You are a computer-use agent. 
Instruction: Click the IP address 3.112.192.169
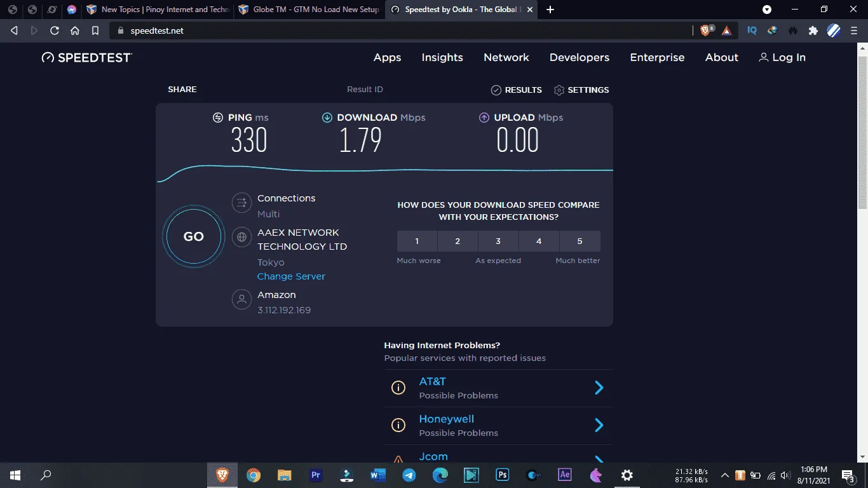284,310
